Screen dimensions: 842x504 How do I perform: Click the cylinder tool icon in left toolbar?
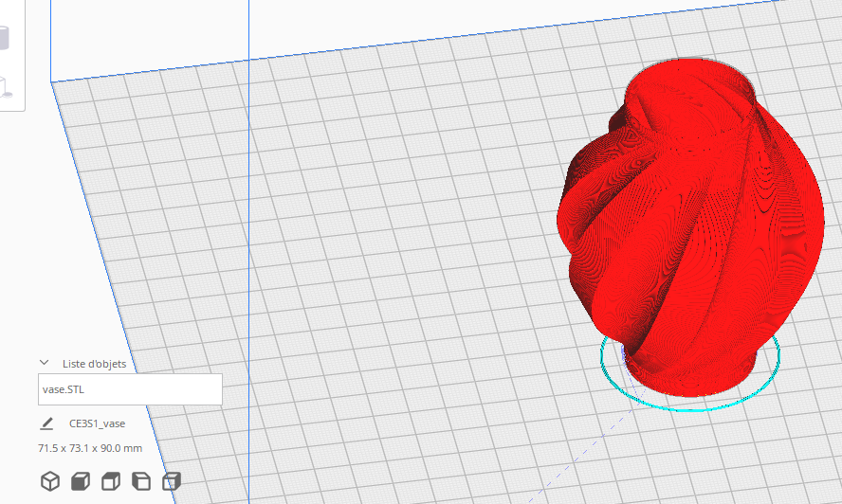coord(3,38)
